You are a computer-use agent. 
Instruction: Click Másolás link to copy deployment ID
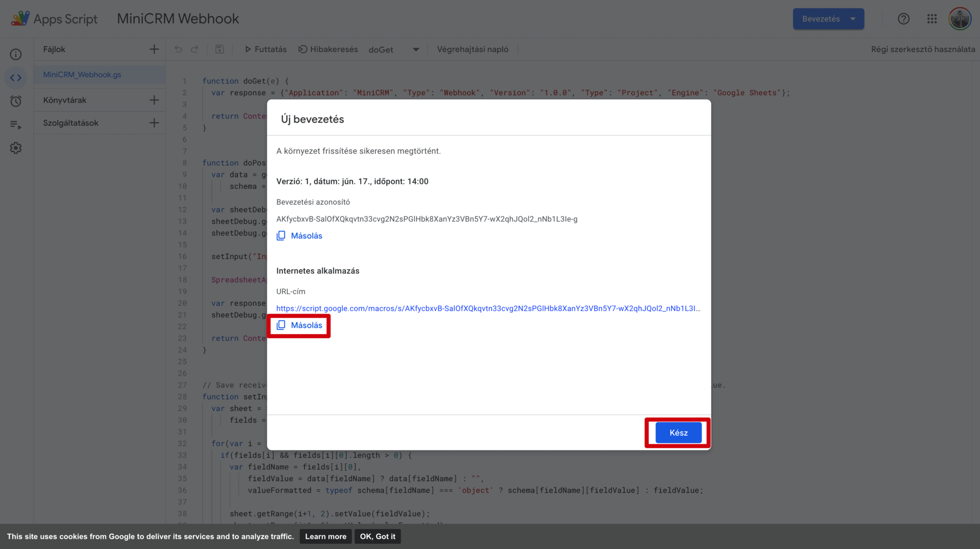pyautogui.click(x=306, y=235)
